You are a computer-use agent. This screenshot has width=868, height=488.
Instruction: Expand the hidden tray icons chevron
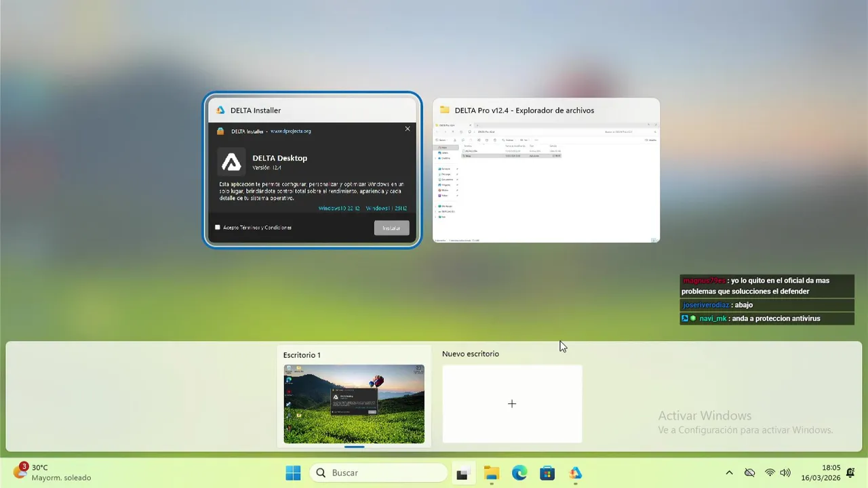click(x=729, y=473)
